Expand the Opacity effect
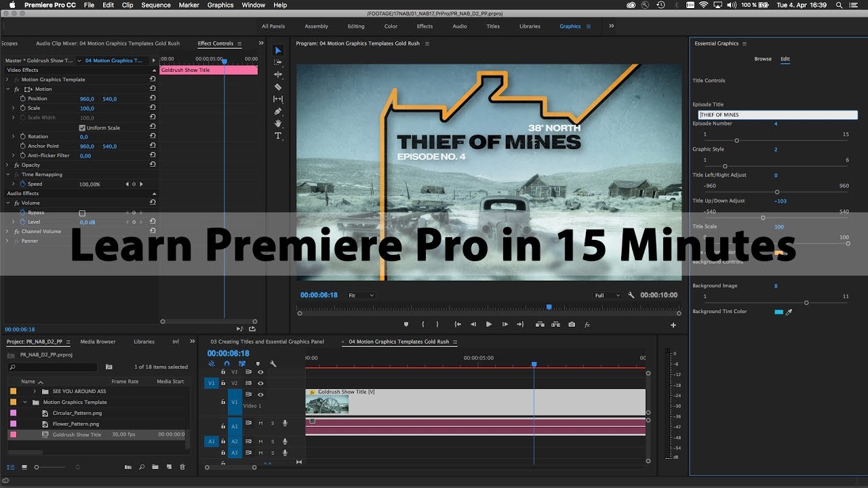The height and width of the screenshot is (488, 868). [x=7, y=165]
